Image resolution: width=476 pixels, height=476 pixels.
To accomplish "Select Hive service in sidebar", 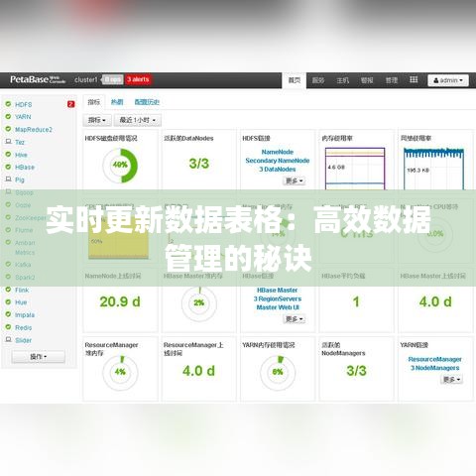I will [x=21, y=155].
